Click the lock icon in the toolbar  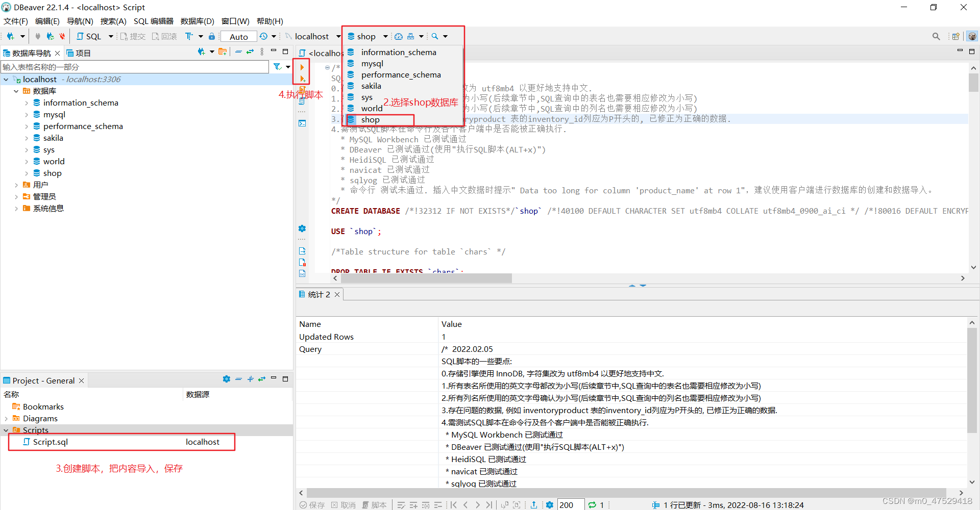[x=212, y=36]
